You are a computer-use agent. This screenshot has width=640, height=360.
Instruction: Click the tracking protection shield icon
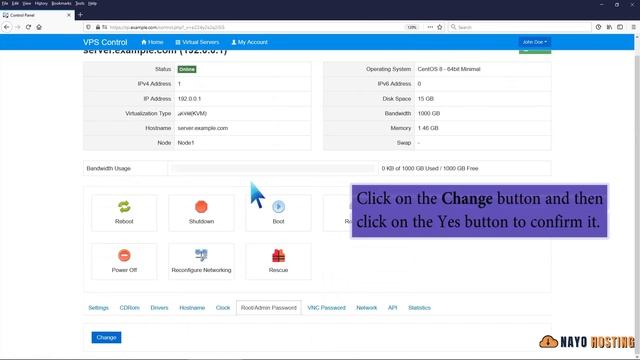pyautogui.click(x=88, y=27)
